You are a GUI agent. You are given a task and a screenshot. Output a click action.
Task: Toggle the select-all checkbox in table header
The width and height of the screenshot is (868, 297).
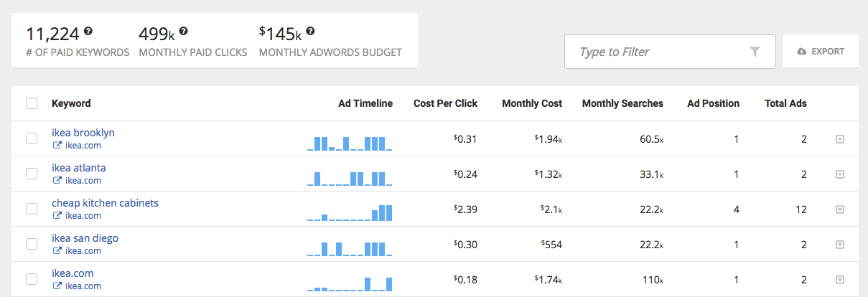(x=32, y=103)
